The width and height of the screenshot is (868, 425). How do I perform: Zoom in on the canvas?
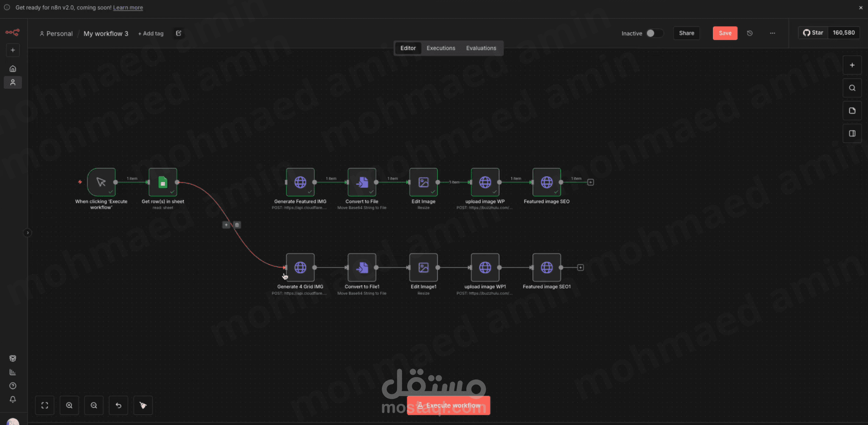(x=69, y=405)
